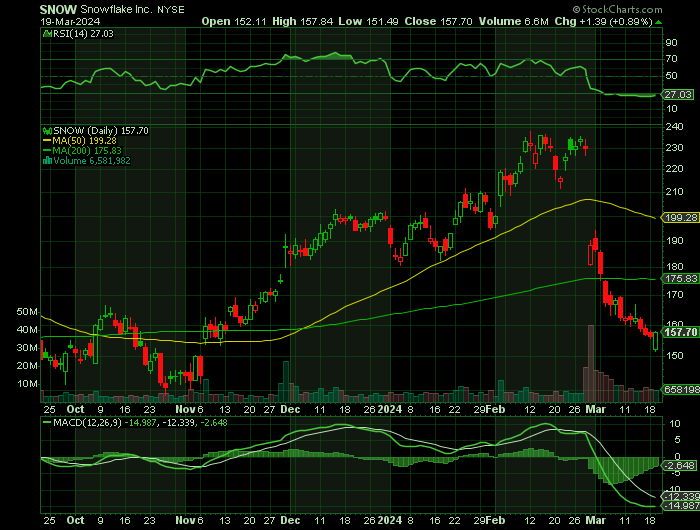Click the yellow MA(50) line swatch
Image resolution: width=700 pixels, height=530 pixels.
coord(45,141)
